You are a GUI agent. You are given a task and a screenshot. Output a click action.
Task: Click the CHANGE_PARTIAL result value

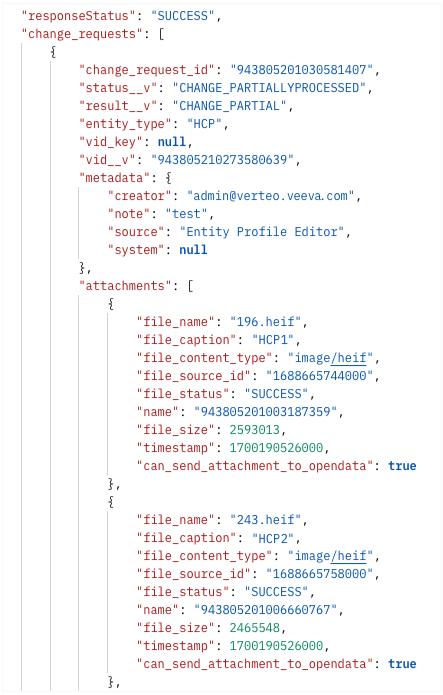point(229,106)
